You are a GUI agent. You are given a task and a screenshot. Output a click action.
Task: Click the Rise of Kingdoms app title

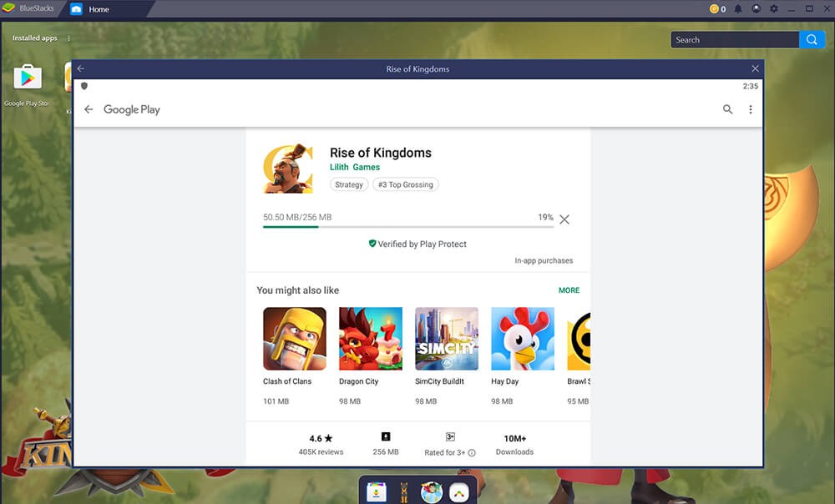click(381, 153)
